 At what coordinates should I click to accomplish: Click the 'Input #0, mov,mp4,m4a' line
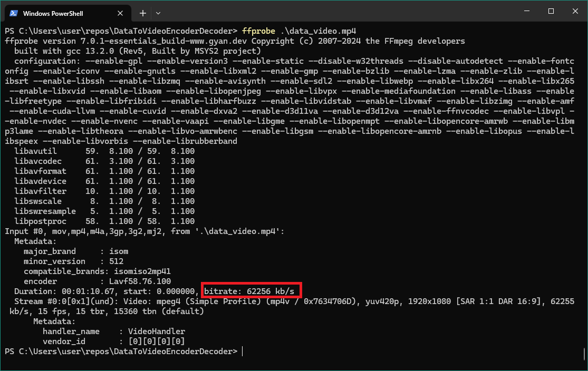pos(144,231)
